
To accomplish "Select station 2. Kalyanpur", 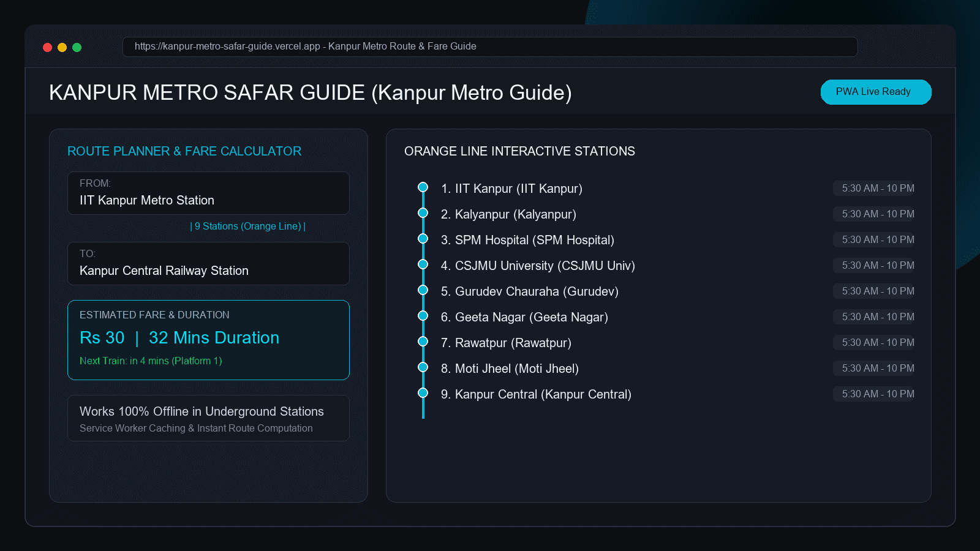I will (x=508, y=214).
